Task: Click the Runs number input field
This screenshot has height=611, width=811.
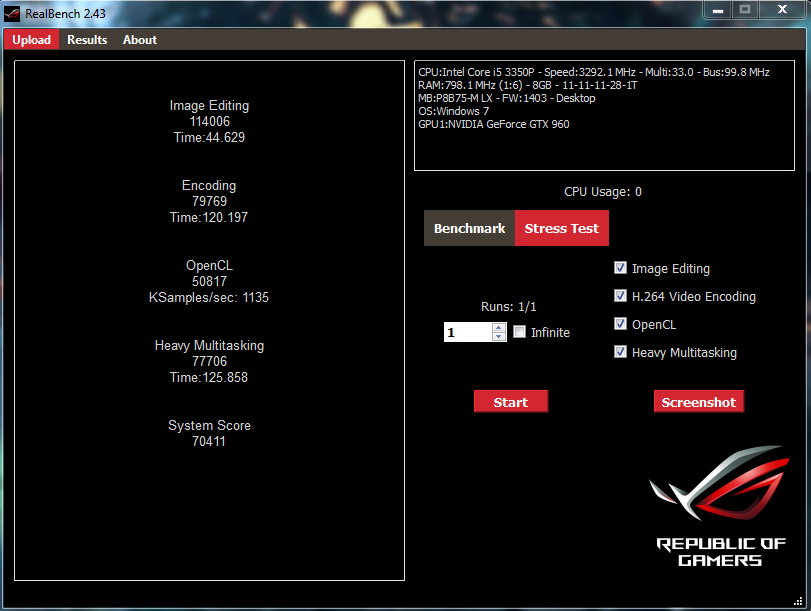Action: pyautogui.click(x=467, y=332)
